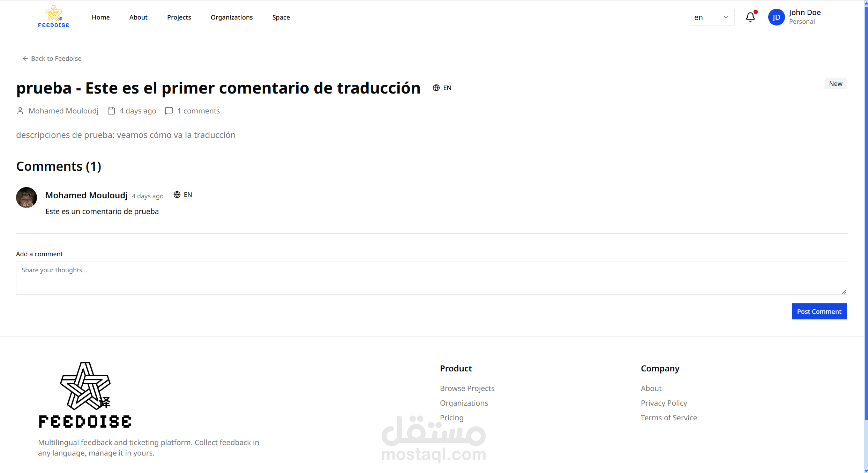Click the Back to Feedoise arrow icon

[25, 58]
